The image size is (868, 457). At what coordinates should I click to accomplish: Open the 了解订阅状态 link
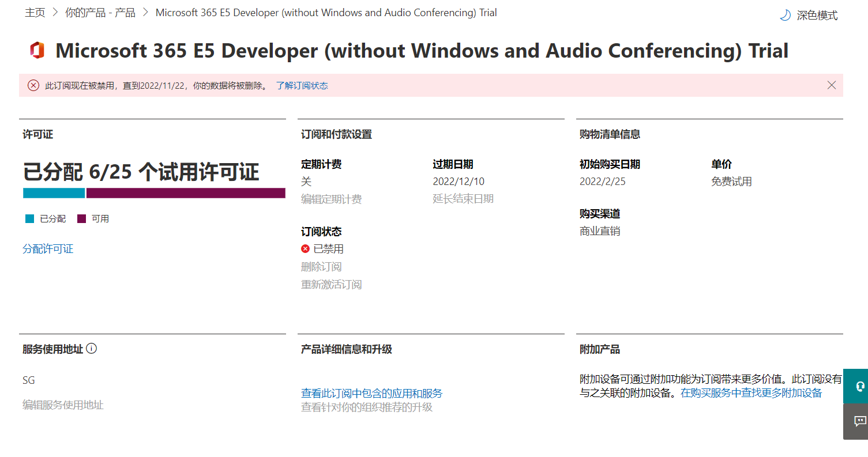point(302,86)
